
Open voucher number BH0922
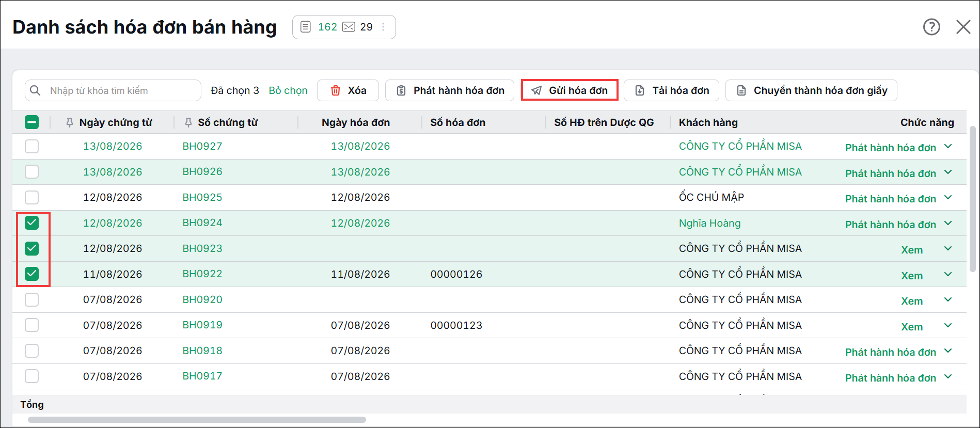click(202, 274)
